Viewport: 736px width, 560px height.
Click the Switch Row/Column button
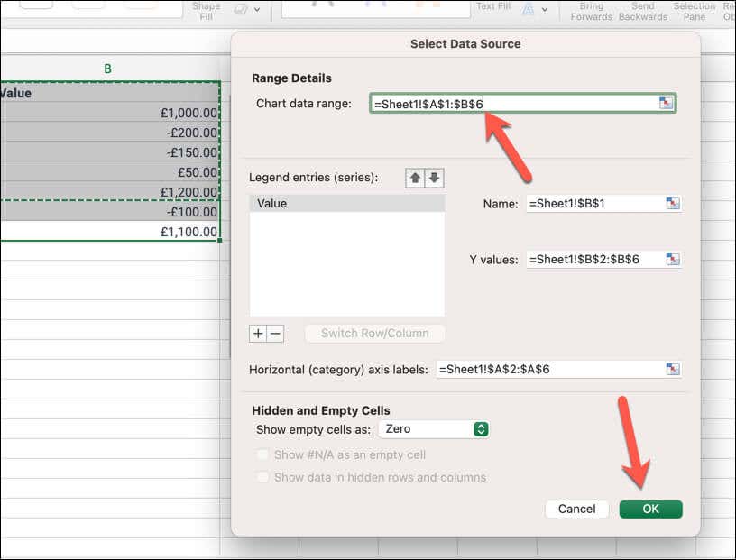[x=374, y=334]
